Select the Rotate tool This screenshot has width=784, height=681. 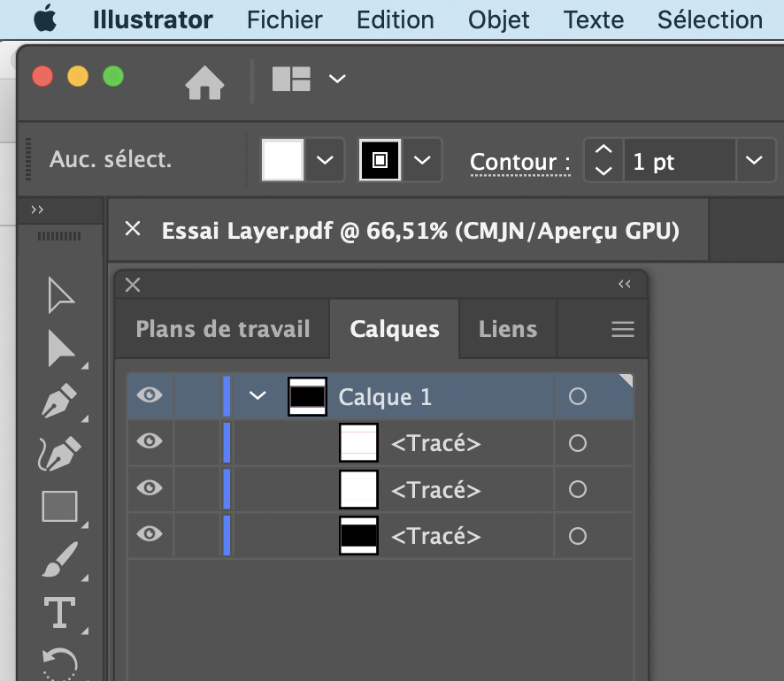point(60,663)
